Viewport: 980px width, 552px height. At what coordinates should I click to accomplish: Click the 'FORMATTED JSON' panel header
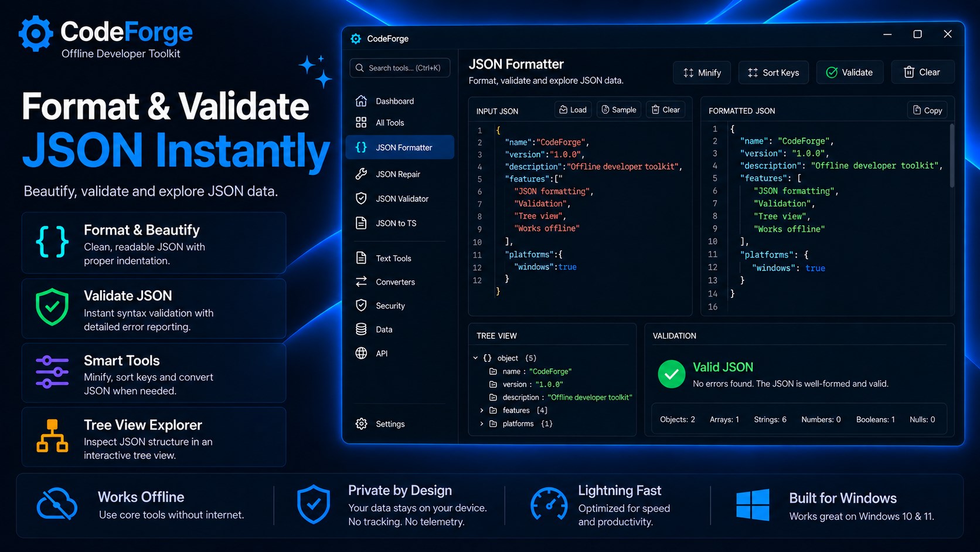pos(741,111)
